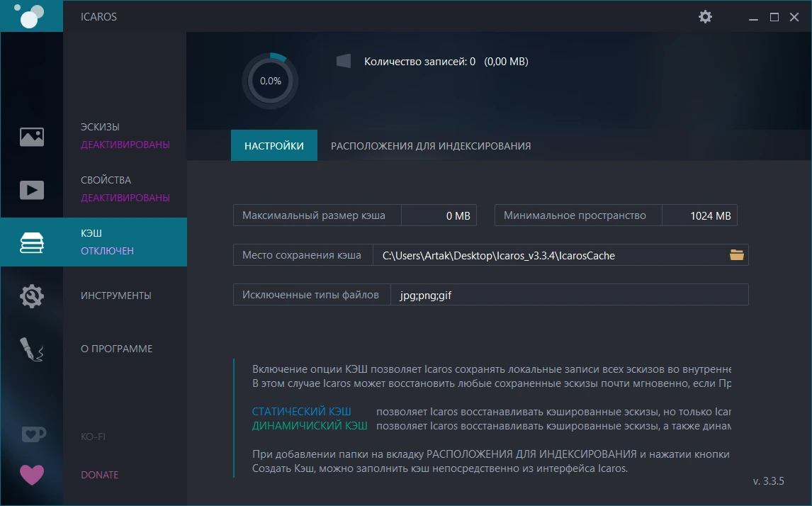Click the Минимальное пространство label

click(x=575, y=215)
